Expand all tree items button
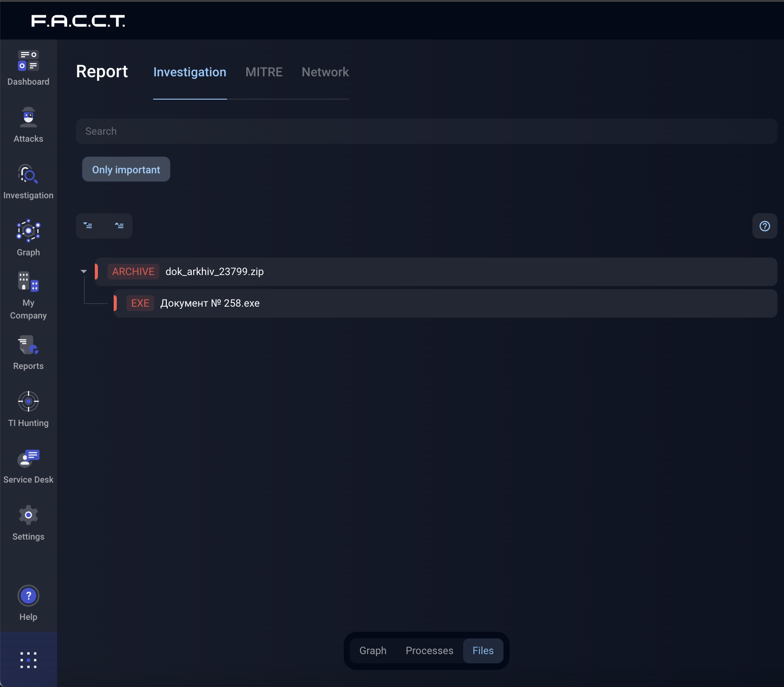The image size is (784, 687). point(88,226)
